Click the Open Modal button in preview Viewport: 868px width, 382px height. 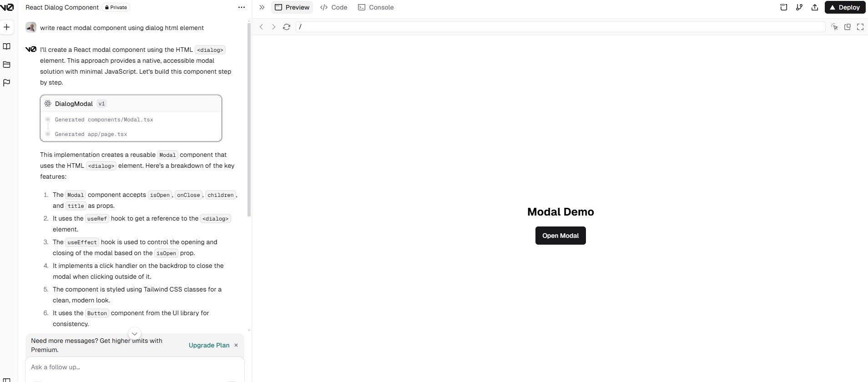tap(560, 236)
